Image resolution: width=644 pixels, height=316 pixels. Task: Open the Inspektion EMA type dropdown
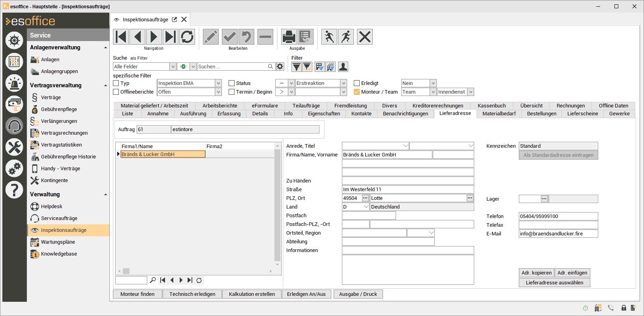tap(218, 83)
